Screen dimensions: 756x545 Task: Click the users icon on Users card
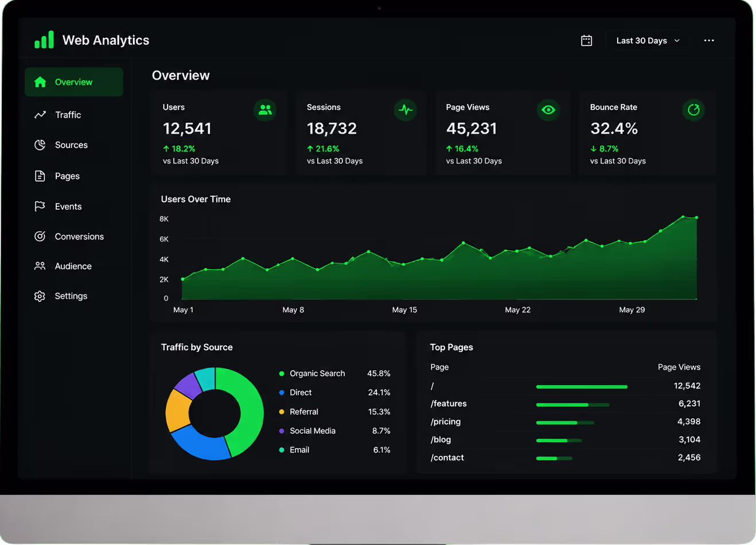click(265, 109)
